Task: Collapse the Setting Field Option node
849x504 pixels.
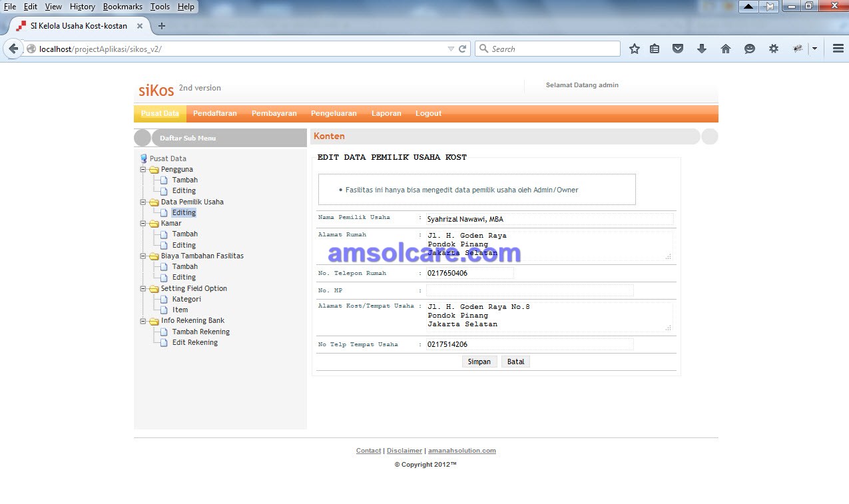Action: coord(142,288)
